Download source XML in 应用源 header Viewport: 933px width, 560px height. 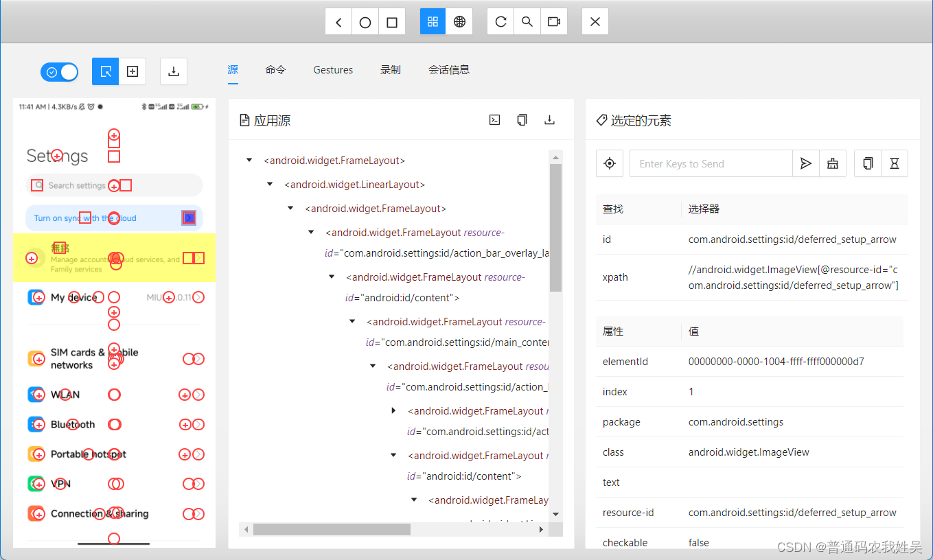coord(549,120)
